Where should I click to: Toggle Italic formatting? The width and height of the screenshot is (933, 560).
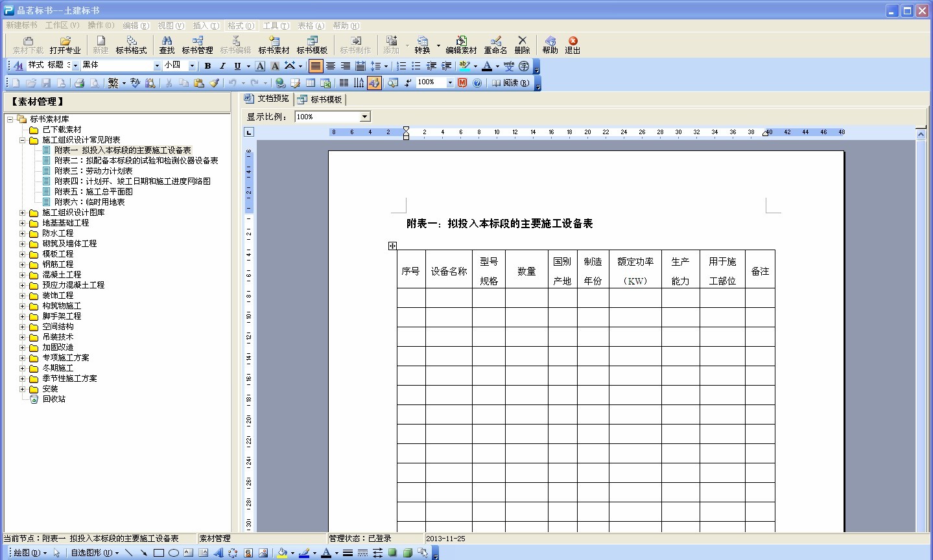(x=222, y=65)
